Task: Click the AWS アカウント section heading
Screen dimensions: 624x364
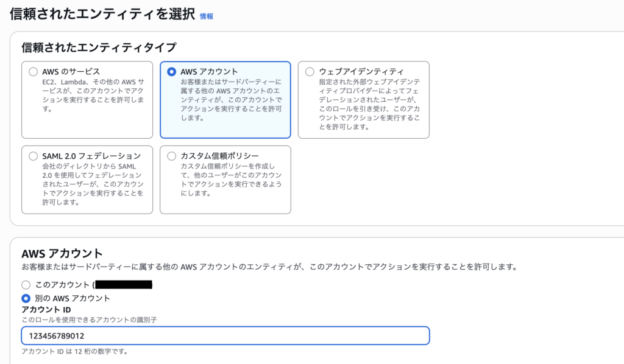Action: [x=62, y=254]
